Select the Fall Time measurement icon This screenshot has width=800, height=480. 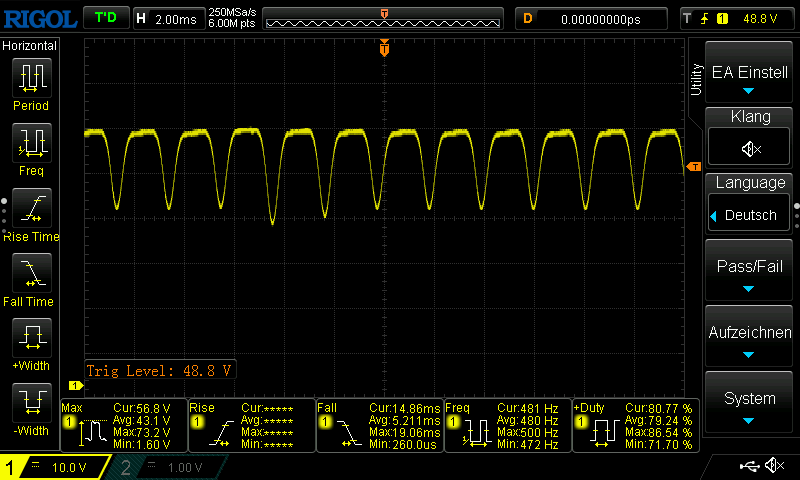(32, 273)
